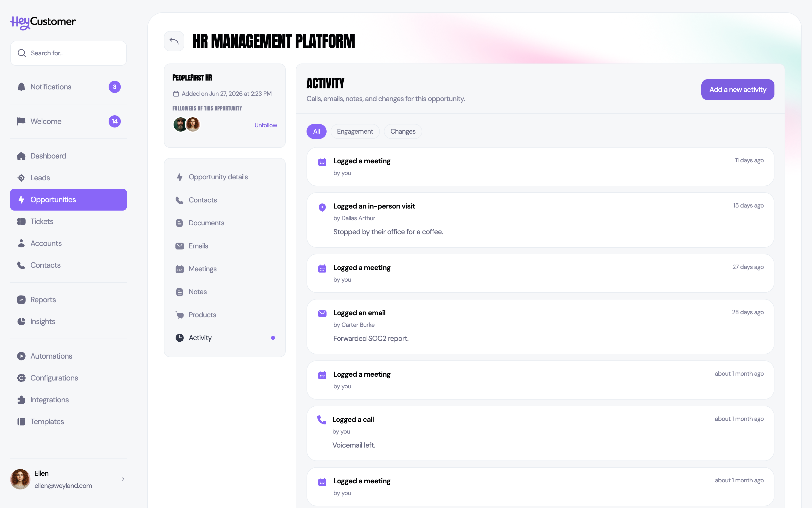812x508 pixels.
Task: Select the All activity filter
Action: pyautogui.click(x=316, y=131)
